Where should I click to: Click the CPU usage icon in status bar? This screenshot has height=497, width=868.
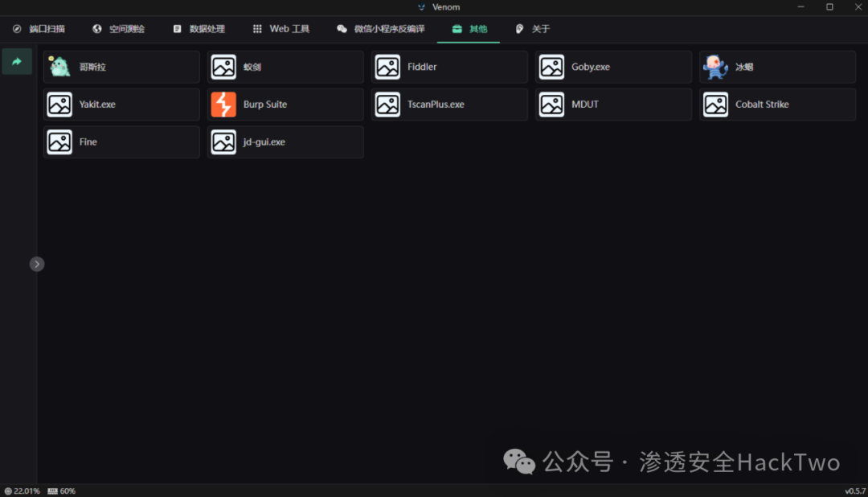[x=8, y=491]
